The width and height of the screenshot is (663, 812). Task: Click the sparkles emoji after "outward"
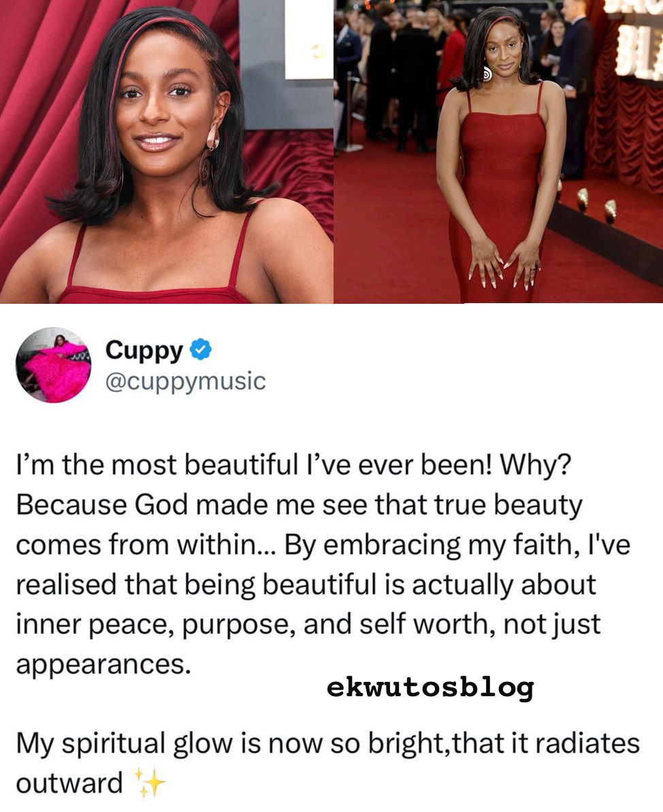(x=150, y=783)
